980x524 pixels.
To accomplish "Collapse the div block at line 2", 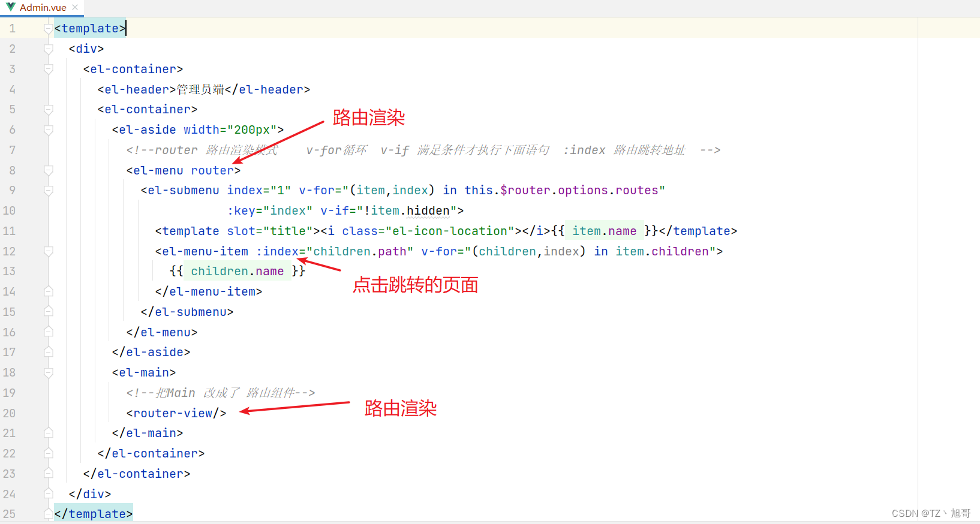I will [x=49, y=49].
